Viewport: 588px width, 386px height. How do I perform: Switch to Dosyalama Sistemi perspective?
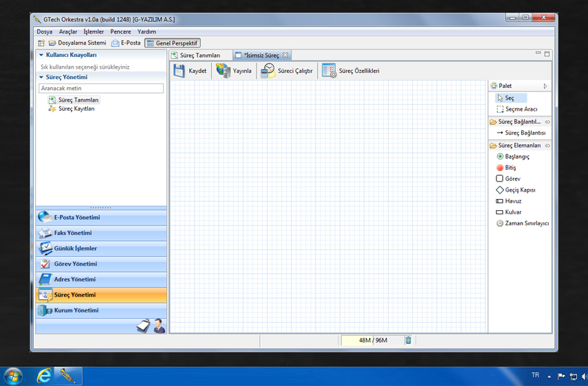click(x=78, y=43)
